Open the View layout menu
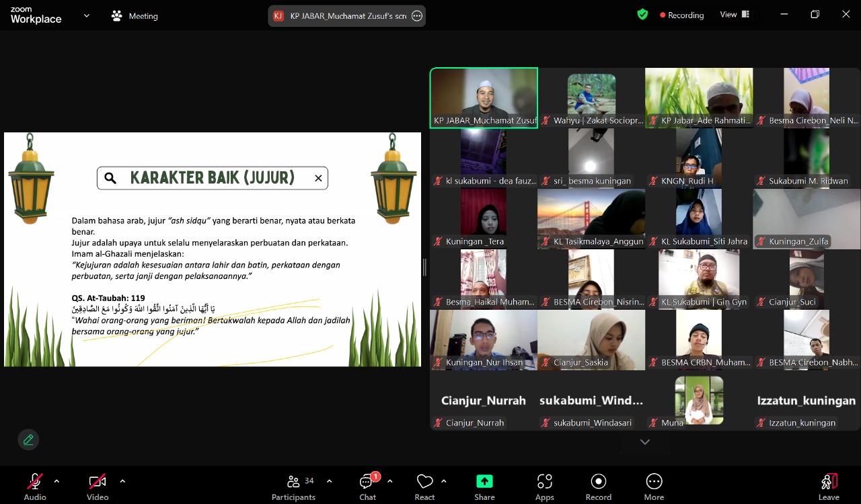 (735, 15)
